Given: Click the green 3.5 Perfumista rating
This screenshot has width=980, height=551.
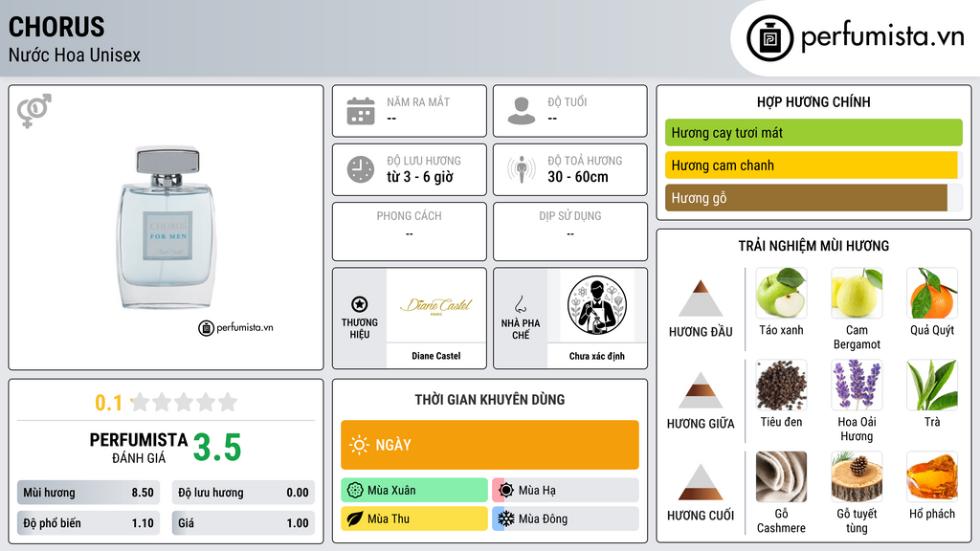Looking at the screenshot, I should point(217,448).
